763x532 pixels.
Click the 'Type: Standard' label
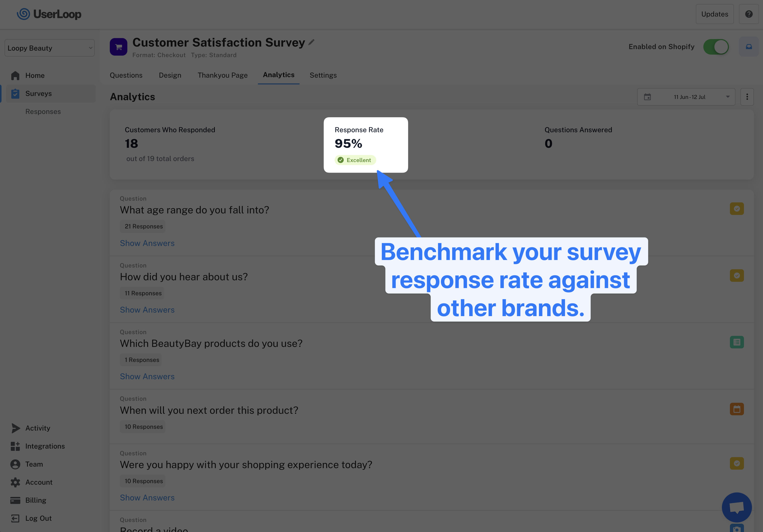[x=214, y=55]
